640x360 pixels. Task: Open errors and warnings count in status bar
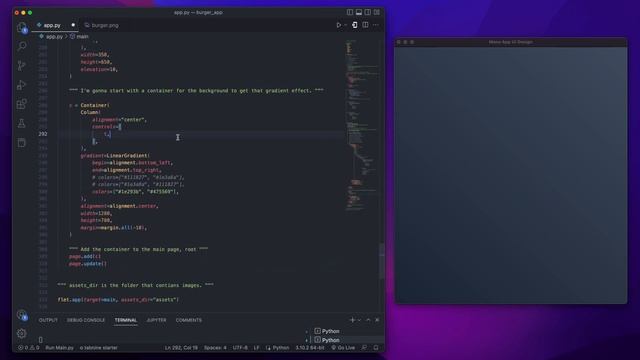coord(29,348)
